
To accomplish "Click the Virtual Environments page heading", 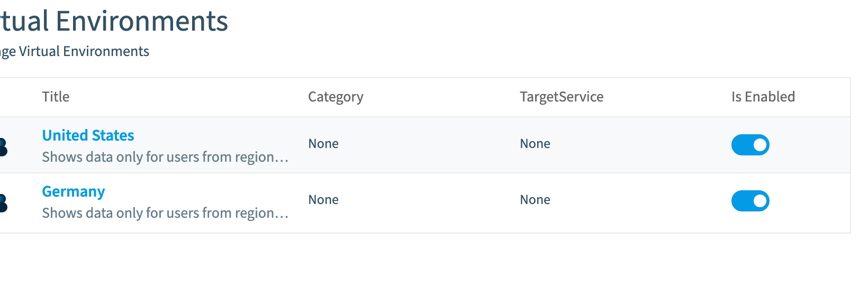I will [x=114, y=21].
